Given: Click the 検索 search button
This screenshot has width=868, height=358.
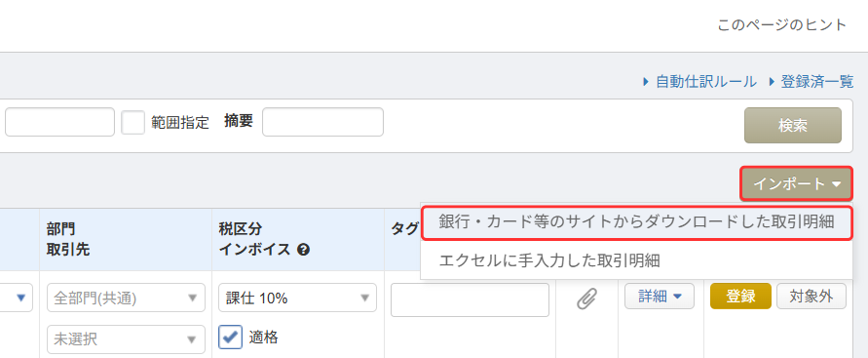Looking at the screenshot, I should [793, 126].
